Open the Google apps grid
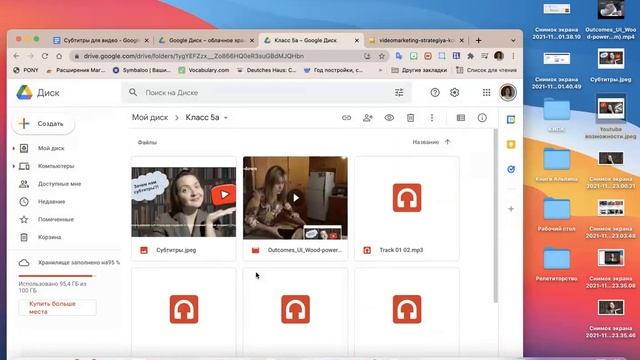The height and width of the screenshot is (360, 640). click(486, 93)
